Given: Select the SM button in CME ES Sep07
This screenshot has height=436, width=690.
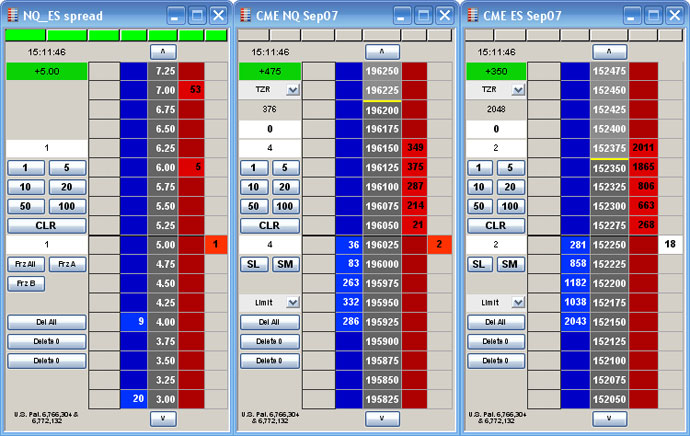Looking at the screenshot, I should [508, 264].
